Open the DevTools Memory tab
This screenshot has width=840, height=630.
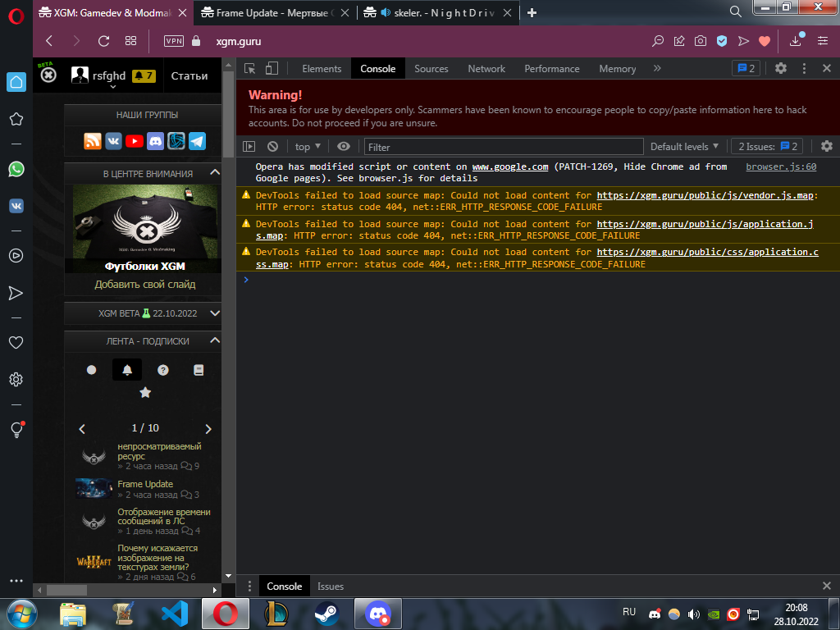617,69
